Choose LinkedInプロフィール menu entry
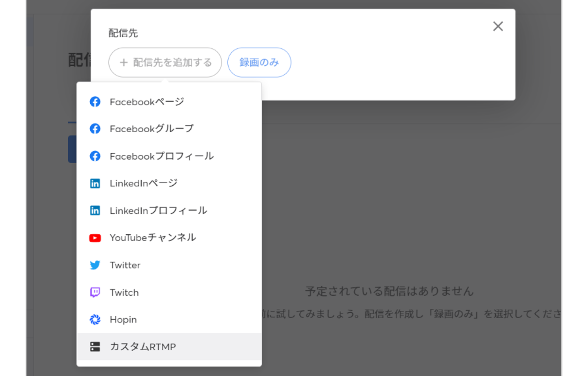Screen dimensions: 588x376 (x=169, y=211)
